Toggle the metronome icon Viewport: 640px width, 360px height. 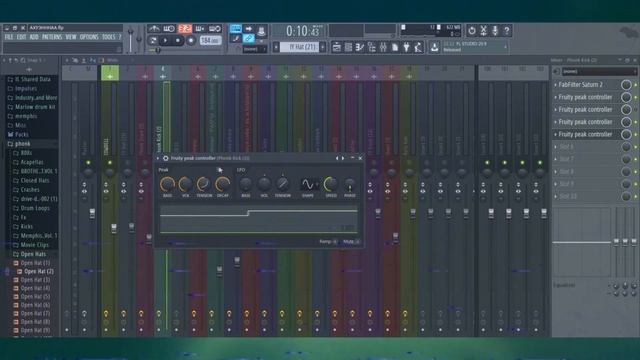tap(154, 29)
